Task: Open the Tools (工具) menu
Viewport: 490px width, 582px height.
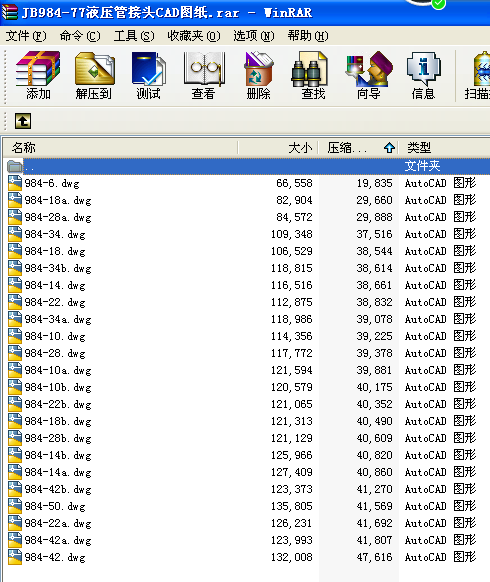Action: click(x=134, y=36)
